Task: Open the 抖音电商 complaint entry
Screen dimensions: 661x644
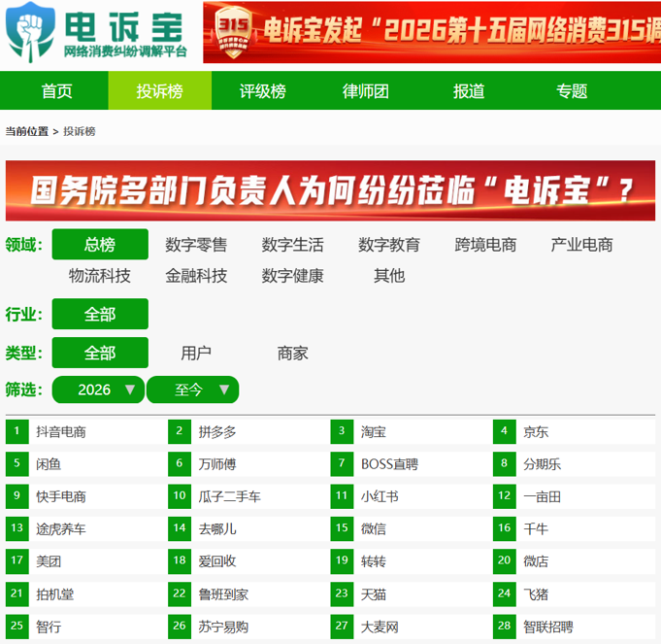Action: pos(61,432)
